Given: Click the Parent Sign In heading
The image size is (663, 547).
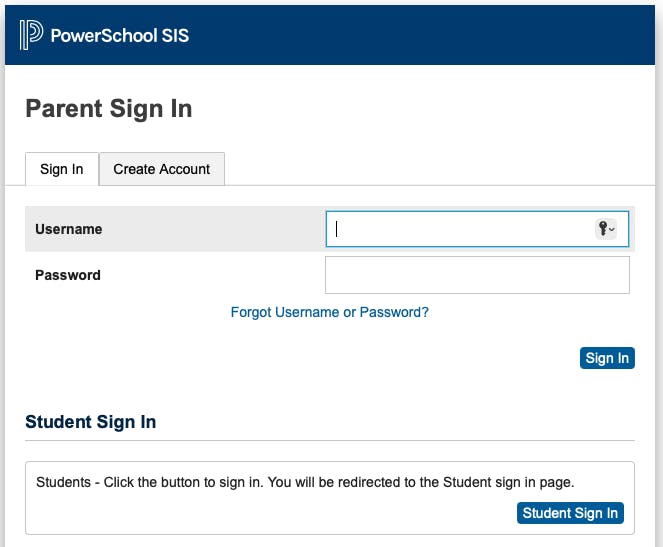Looking at the screenshot, I should (x=108, y=109).
